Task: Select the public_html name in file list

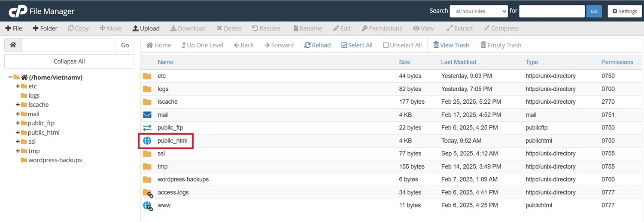Action: tap(173, 141)
